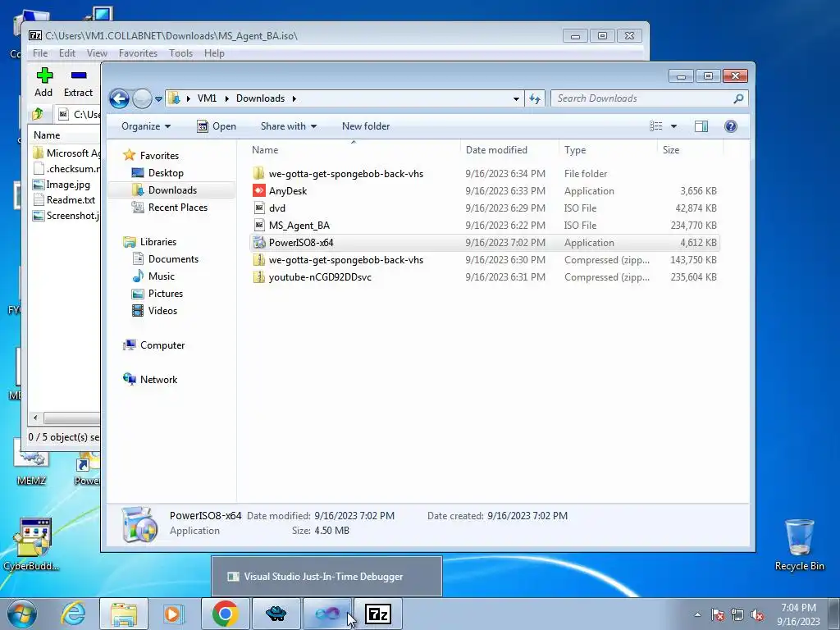Click the Open button in toolbar
Screen dimensions: 840x630
coord(217,126)
